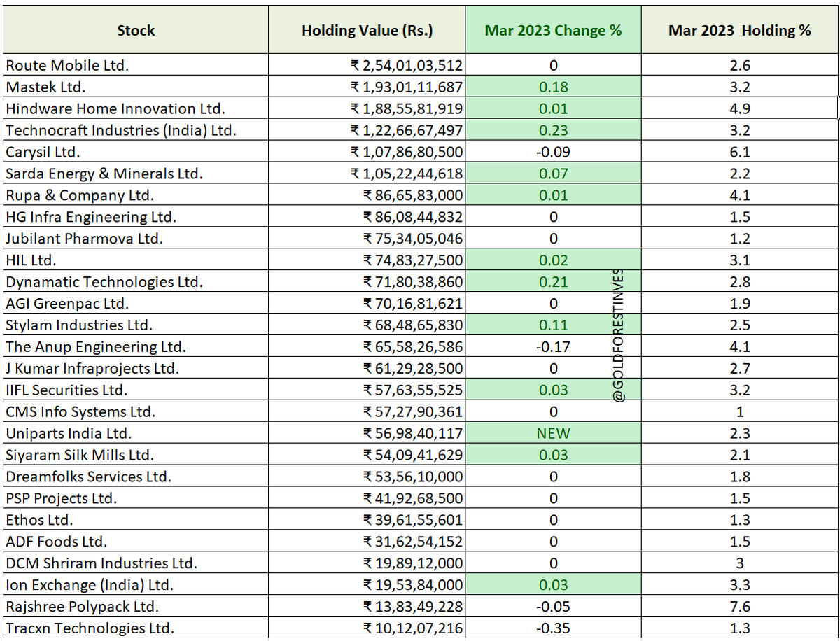Click holding value ₹ 10,12,07,216

(x=367, y=629)
